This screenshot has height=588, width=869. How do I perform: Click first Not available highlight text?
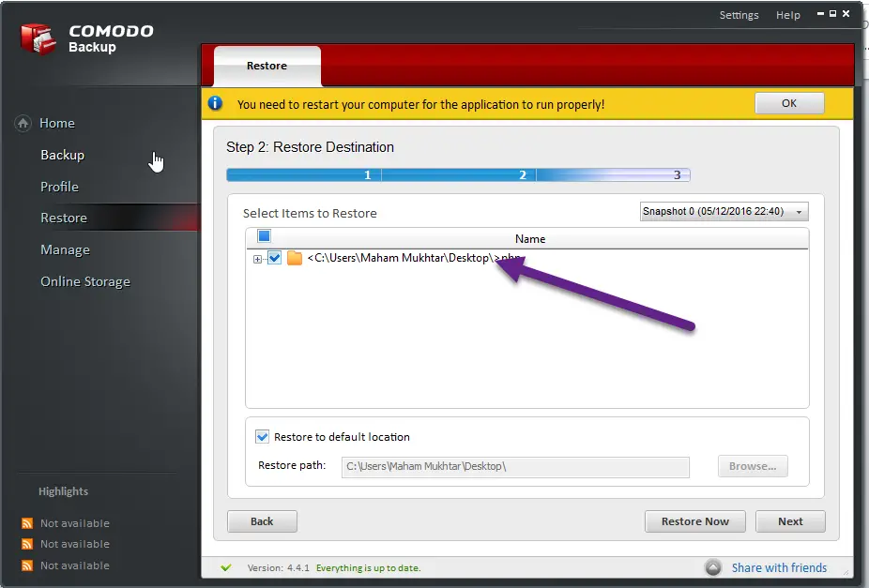coord(75,523)
